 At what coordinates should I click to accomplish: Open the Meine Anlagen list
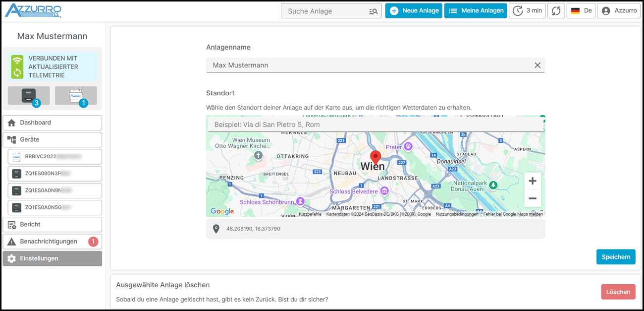(476, 11)
